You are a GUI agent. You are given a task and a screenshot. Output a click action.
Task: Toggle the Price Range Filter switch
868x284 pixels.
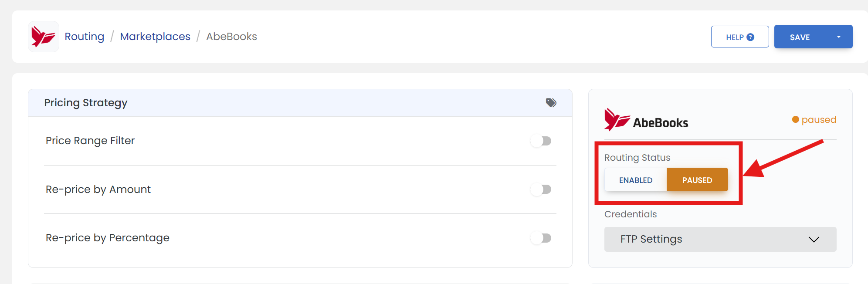pyautogui.click(x=541, y=141)
